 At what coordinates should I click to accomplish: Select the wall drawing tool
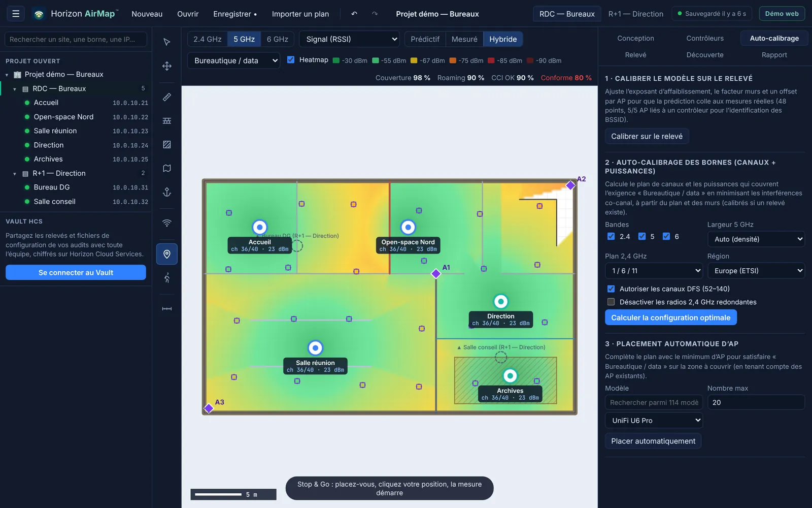[x=167, y=121]
